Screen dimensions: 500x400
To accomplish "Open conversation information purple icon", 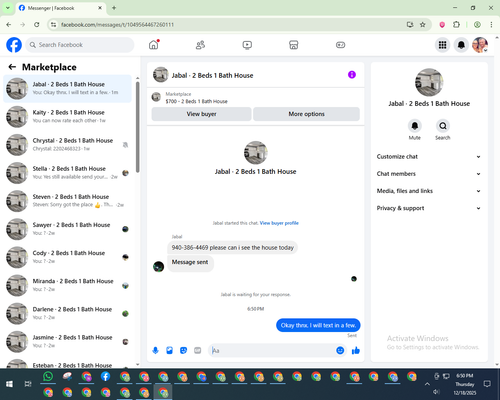I will point(352,75).
